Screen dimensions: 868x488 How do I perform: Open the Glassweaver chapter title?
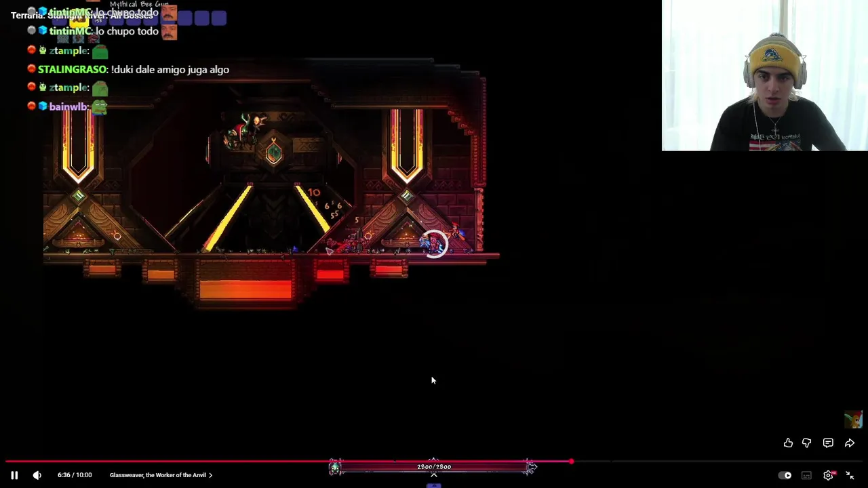tap(161, 475)
